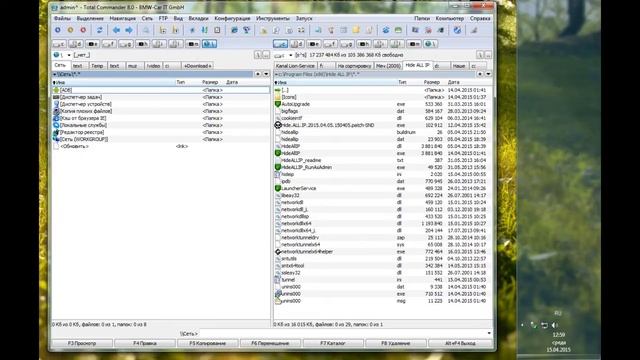Switch to the Kanal Lion-Service tab
Screen dimensions: 640x360
click(295, 66)
